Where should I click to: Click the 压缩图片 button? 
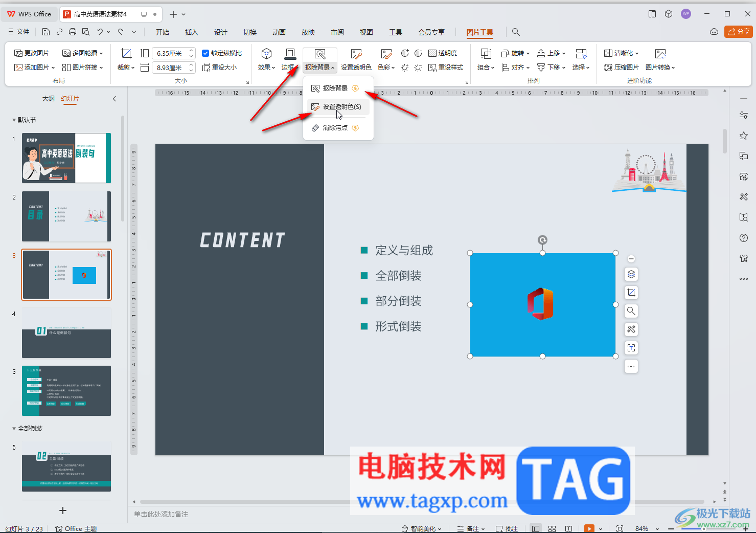[x=621, y=68]
